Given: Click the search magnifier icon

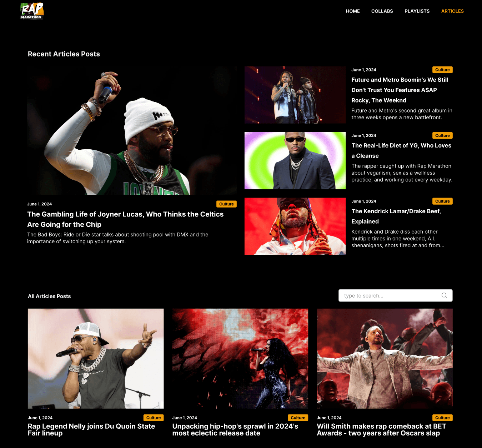Looking at the screenshot, I should click(444, 295).
